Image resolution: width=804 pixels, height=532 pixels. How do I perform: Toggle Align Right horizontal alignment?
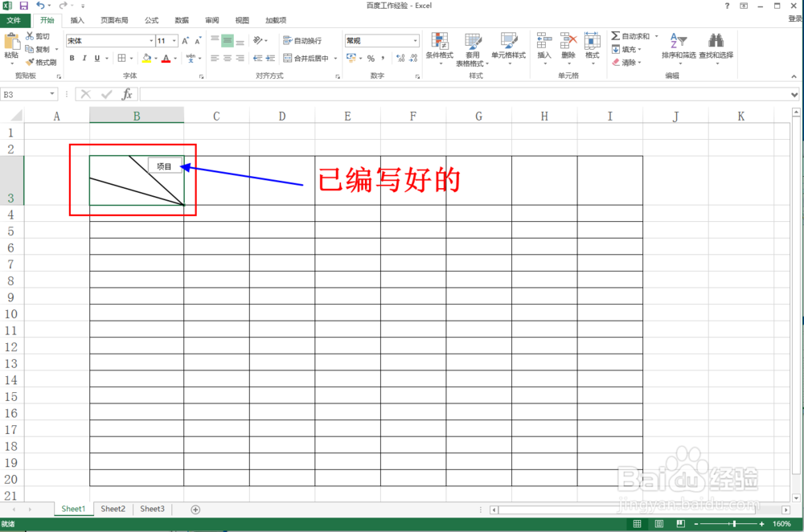(x=240, y=58)
